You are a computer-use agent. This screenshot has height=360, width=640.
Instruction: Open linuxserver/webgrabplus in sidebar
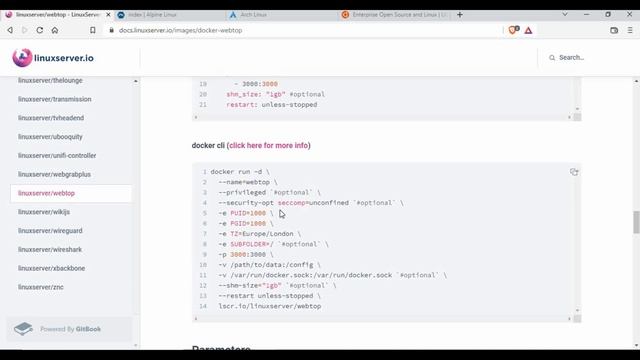tap(54, 174)
